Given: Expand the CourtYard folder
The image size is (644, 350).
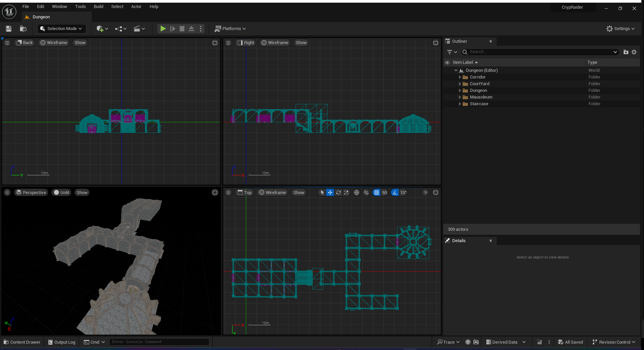Looking at the screenshot, I should [x=460, y=84].
